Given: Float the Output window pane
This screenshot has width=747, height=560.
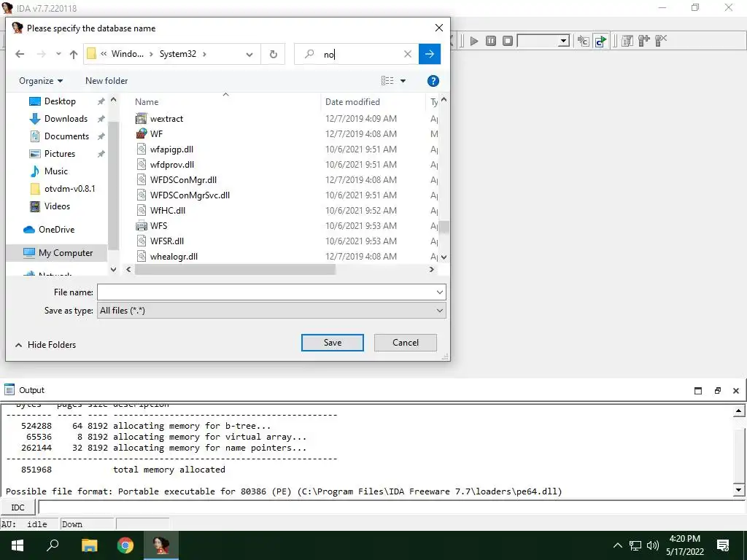Looking at the screenshot, I should [717, 391].
